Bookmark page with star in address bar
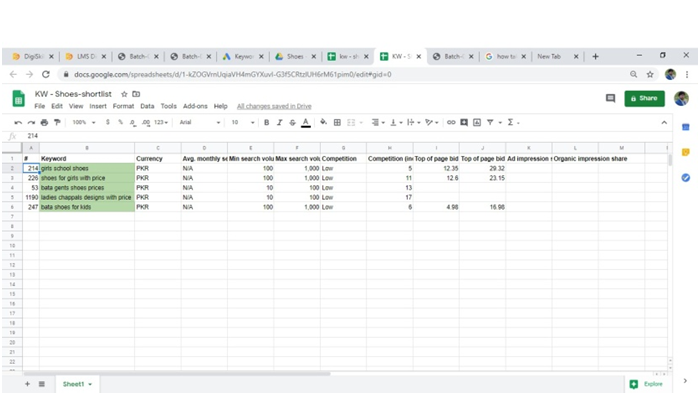This screenshot has height=395, width=700. 650,75
